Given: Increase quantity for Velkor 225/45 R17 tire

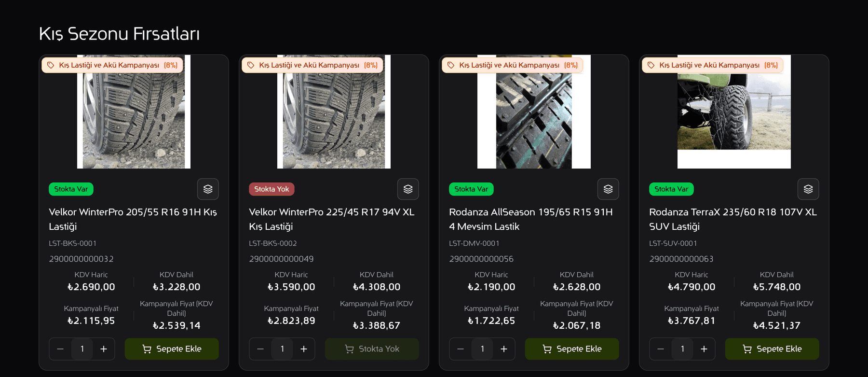Looking at the screenshot, I should 304,349.
